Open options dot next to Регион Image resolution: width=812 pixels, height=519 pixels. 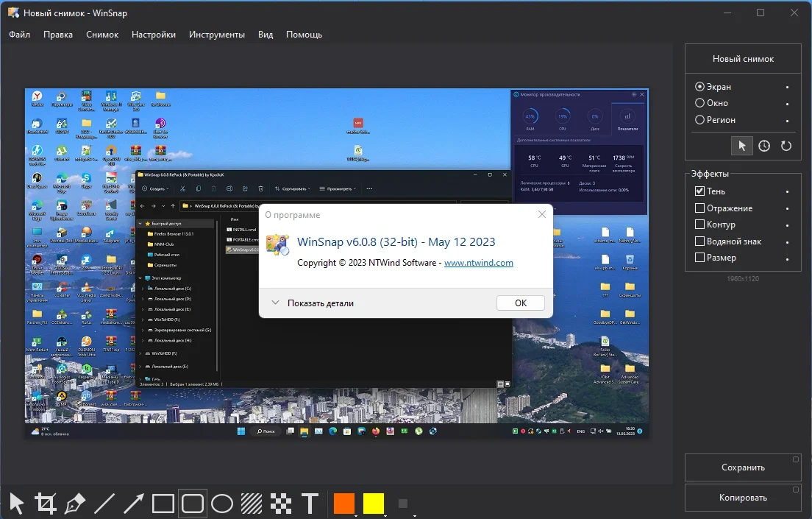787,120
